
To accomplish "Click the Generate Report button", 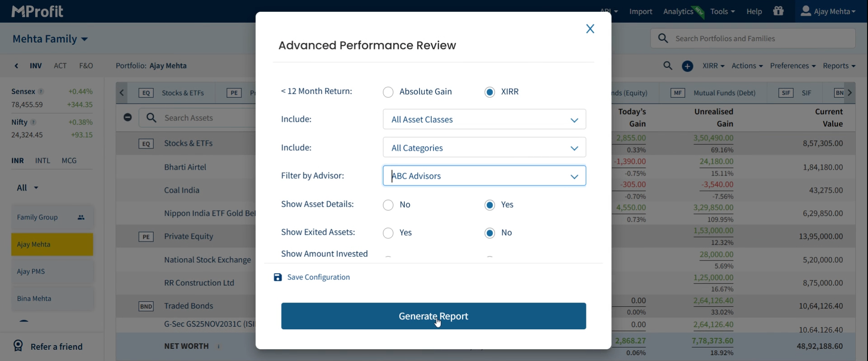I will [x=434, y=316].
